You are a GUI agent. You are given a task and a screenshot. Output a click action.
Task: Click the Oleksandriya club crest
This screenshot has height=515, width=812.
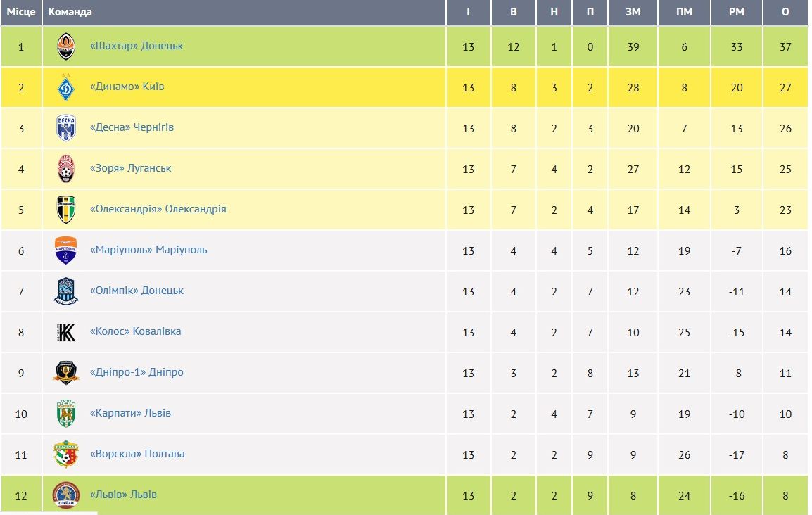click(x=66, y=210)
